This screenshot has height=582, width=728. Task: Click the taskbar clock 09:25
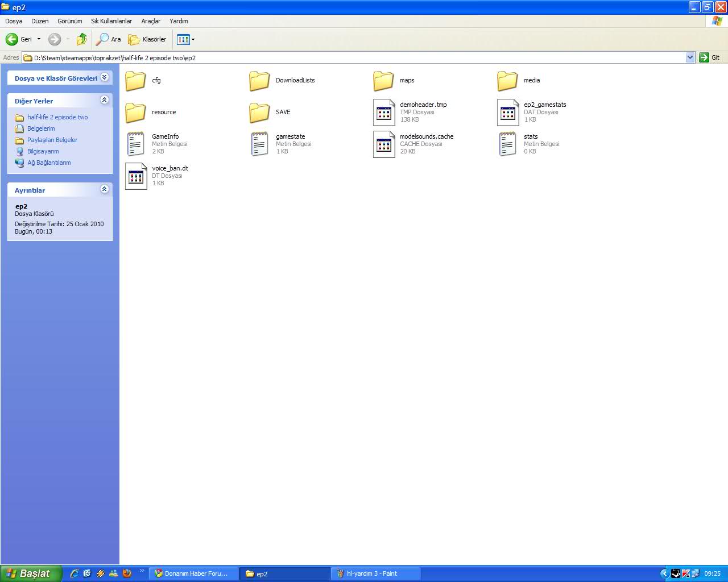[712, 573]
